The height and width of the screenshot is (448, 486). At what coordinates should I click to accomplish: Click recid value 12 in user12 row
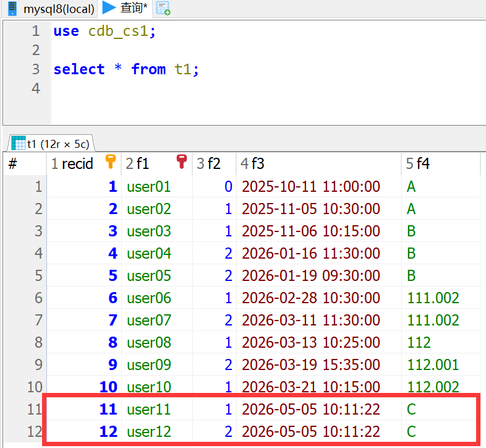[84, 431]
